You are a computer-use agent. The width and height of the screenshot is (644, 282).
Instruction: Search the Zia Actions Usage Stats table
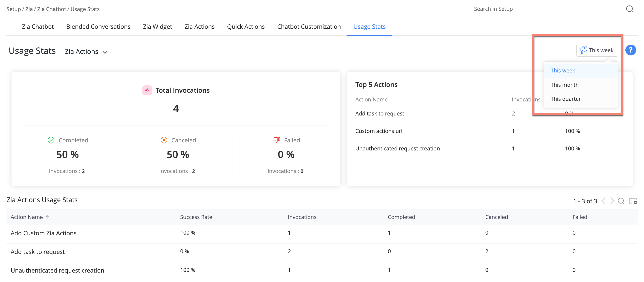coord(621,201)
